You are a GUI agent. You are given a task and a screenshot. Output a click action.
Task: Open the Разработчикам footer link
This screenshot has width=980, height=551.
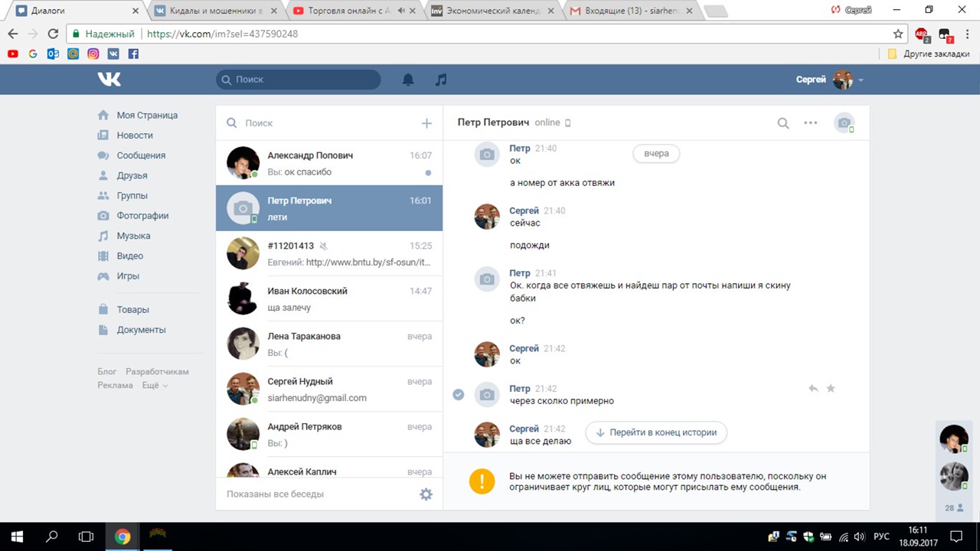coord(157,372)
